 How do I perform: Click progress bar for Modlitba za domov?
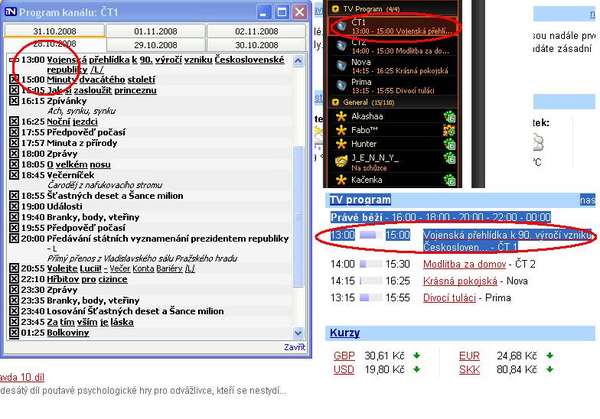tap(371, 264)
